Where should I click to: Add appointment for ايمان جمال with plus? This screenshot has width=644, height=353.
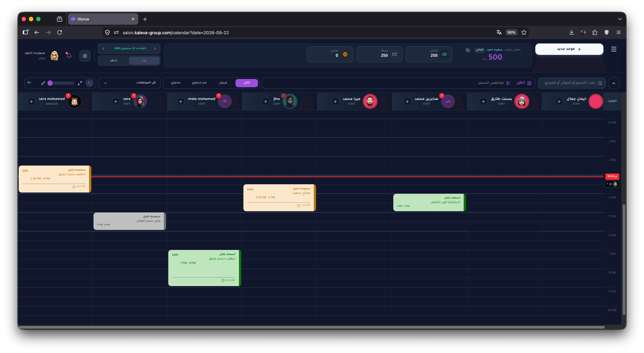[x=559, y=101]
